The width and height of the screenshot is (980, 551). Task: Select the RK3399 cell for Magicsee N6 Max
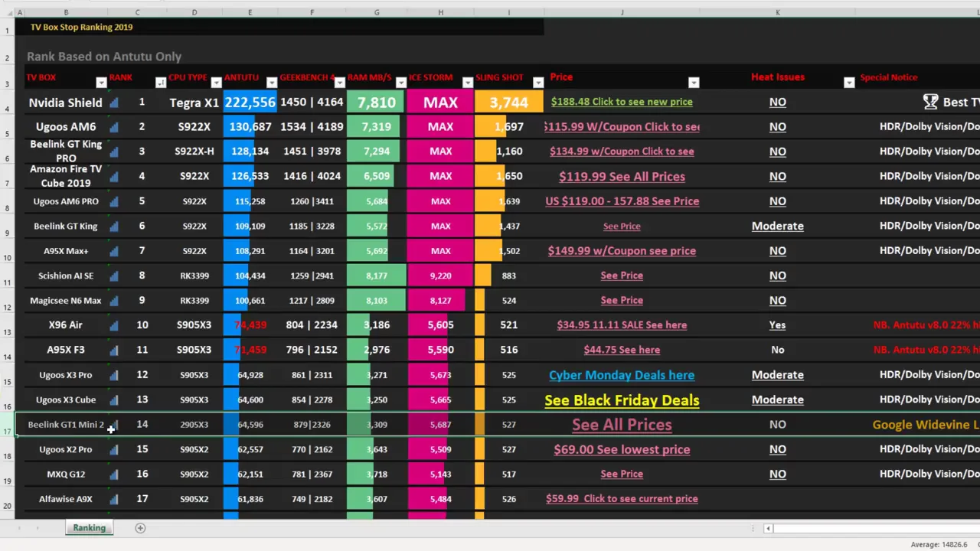pos(194,301)
